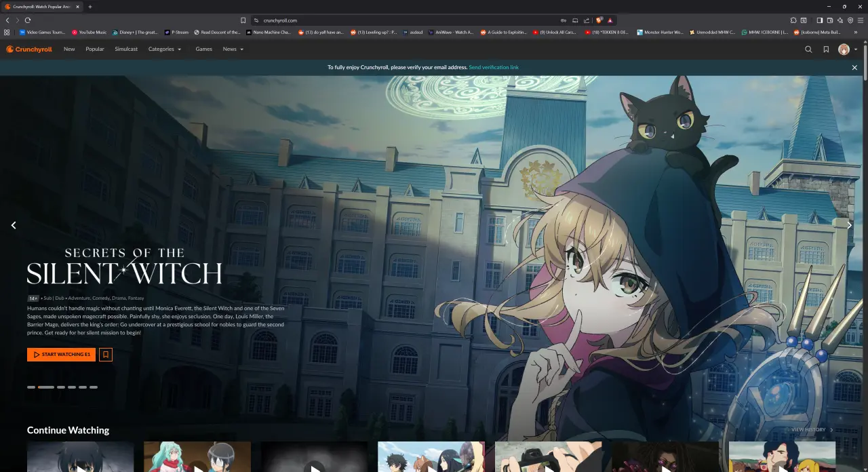Open AniWave - Watch A... bookmark
Screen dimensions: 868x472
click(x=452, y=32)
